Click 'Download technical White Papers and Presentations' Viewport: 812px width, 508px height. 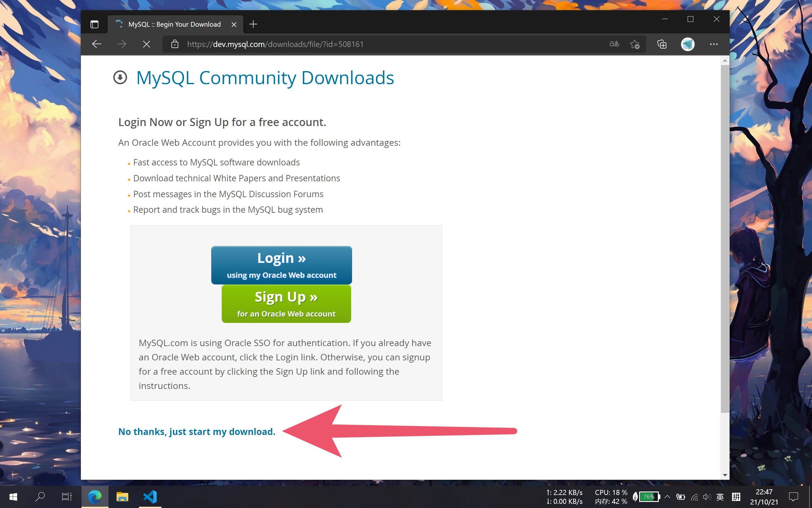click(x=237, y=178)
